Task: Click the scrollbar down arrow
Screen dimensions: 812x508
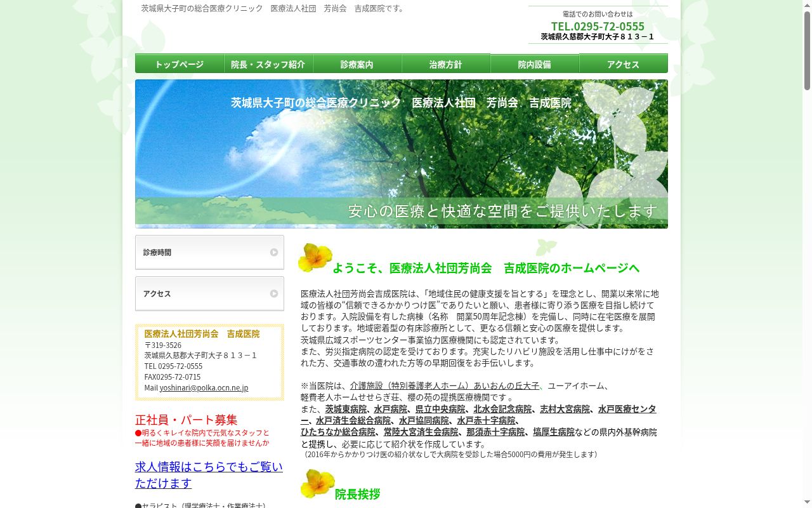Action: pyautogui.click(x=807, y=503)
